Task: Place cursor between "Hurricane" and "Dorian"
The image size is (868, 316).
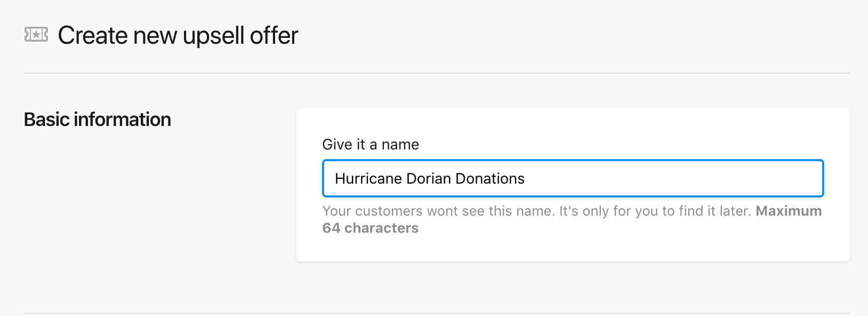Action: 404,179
